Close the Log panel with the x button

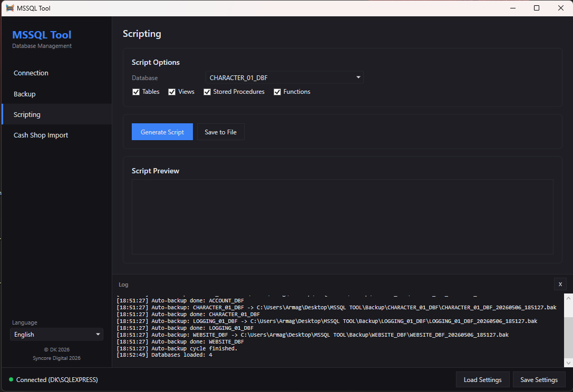pyautogui.click(x=560, y=284)
